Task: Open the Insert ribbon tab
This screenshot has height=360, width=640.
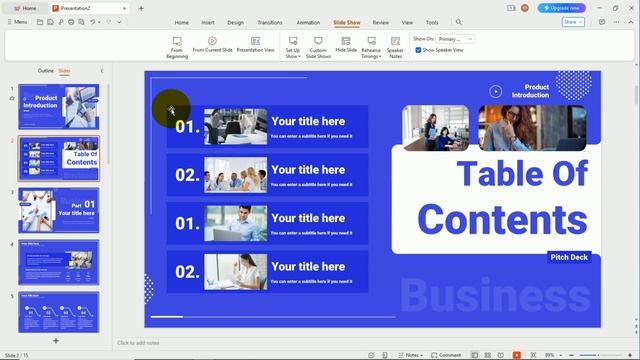Action: point(208,22)
